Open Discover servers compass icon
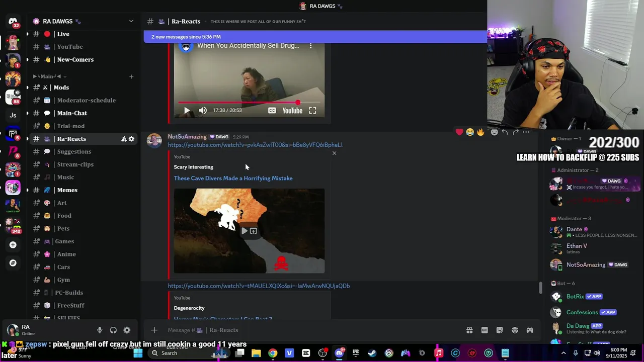This screenshot has height=362, width=644. point(13,263)
